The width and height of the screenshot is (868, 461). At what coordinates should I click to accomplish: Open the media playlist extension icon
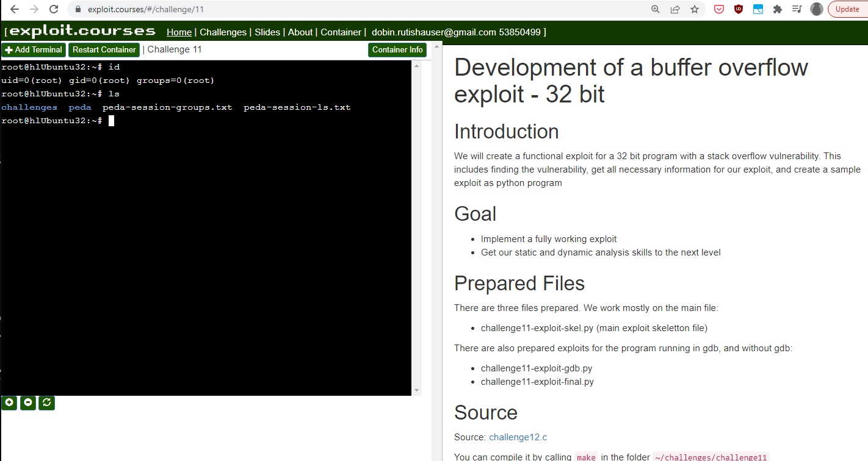pos(797,9)
